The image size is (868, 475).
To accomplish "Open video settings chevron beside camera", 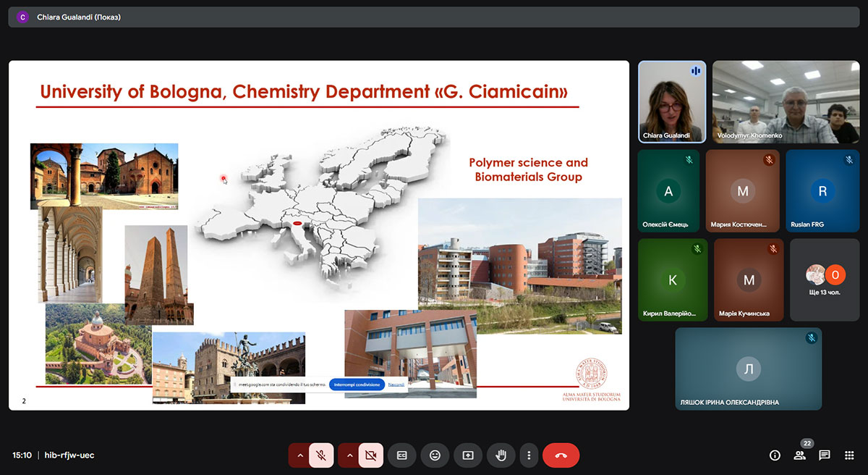I will click(x=349, y=455).
